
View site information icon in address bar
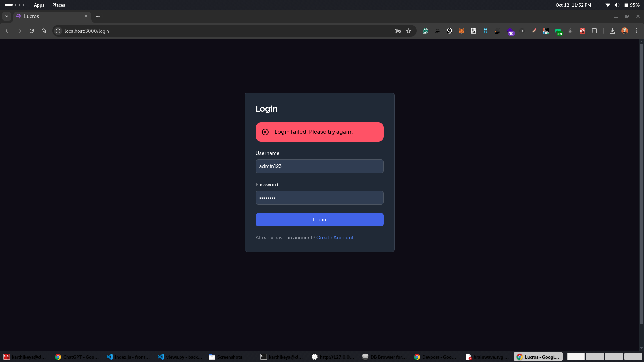point(58,31)
